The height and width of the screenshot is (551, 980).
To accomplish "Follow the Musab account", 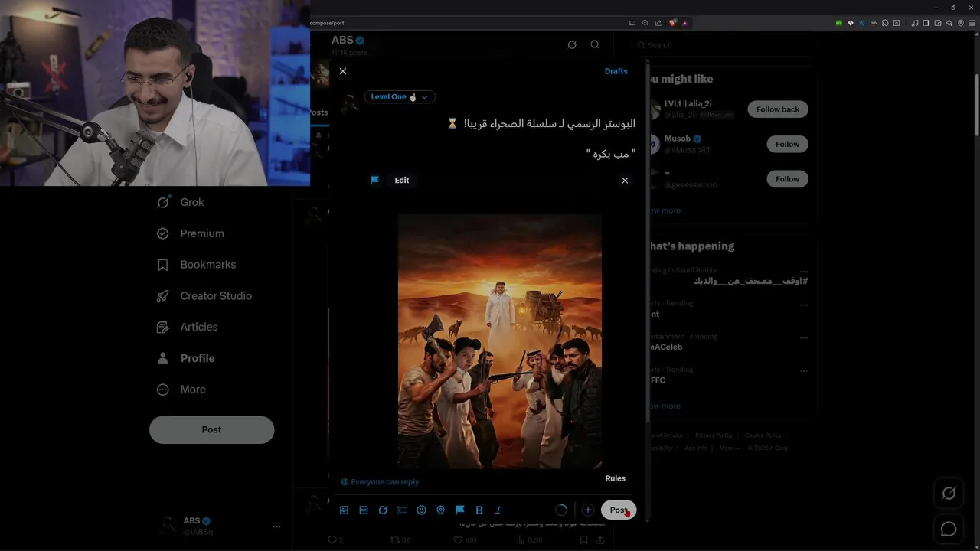I will point(787,144).
